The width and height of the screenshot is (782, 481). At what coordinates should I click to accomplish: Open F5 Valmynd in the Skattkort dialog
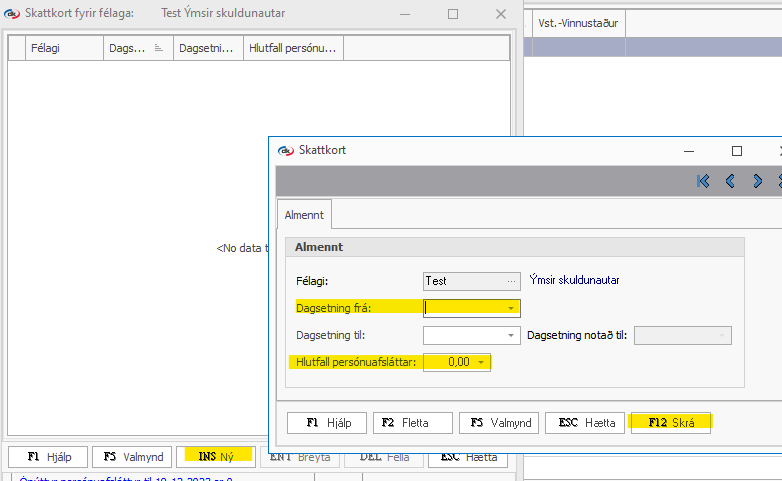tap(499, 422)
